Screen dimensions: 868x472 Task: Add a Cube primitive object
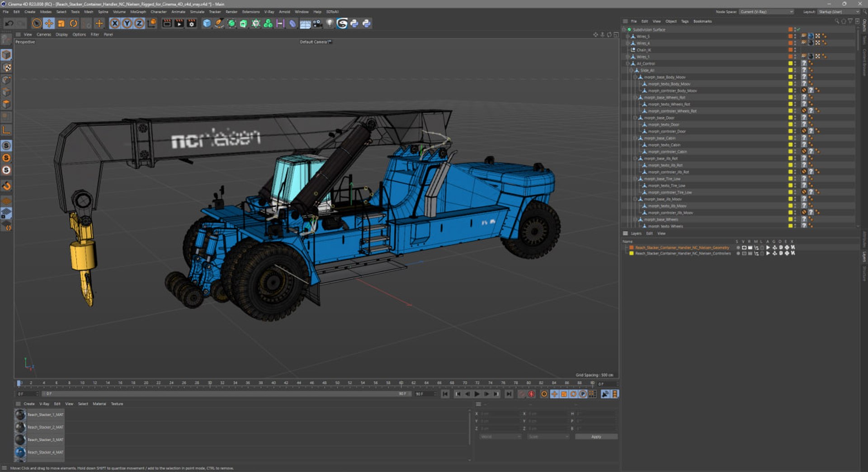[207, 24]
